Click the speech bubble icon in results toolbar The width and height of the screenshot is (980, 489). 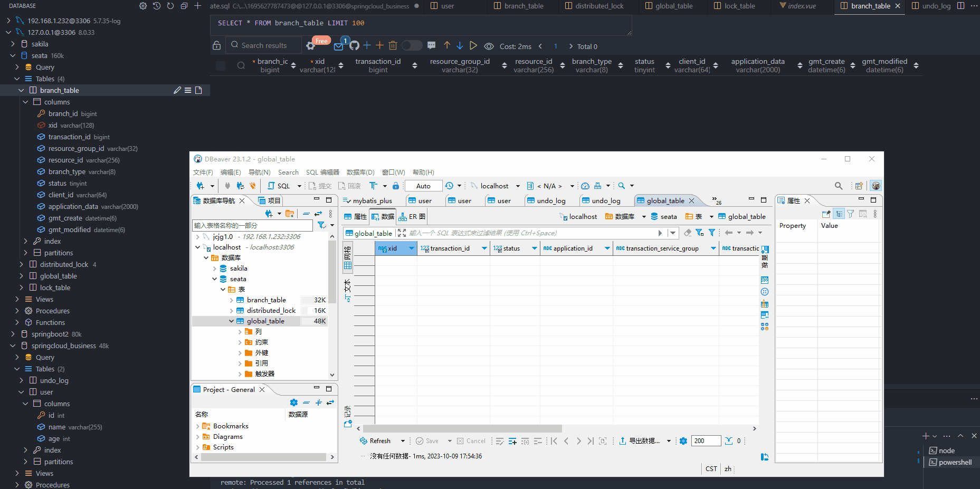click(431, 45)
